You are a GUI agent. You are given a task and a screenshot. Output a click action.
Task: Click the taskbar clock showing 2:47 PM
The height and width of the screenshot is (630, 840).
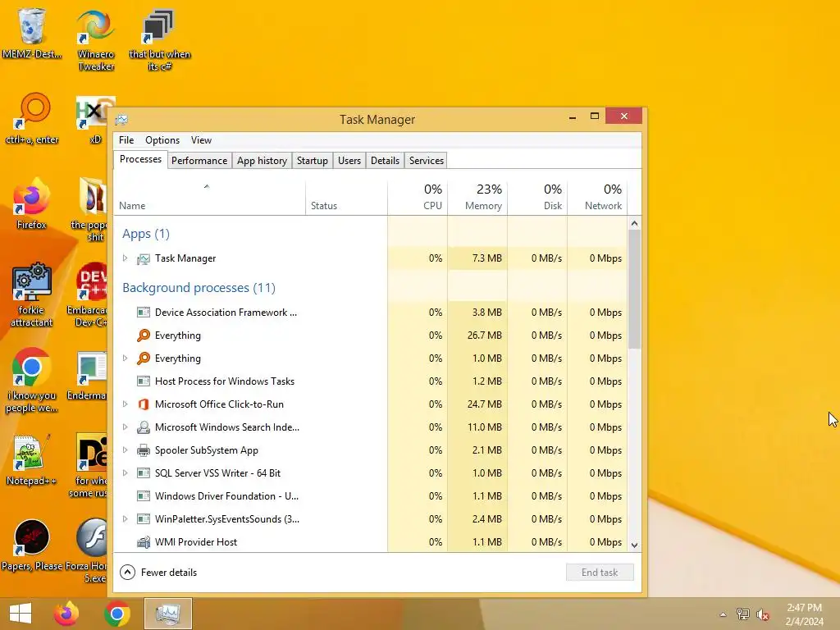[x=804, y=614]
